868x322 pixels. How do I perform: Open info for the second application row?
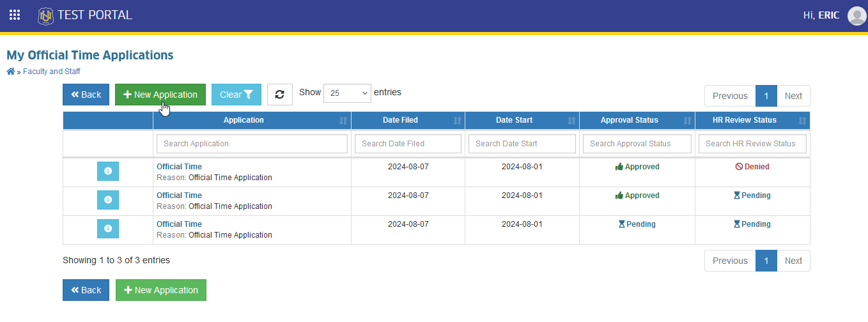(108, 200)
